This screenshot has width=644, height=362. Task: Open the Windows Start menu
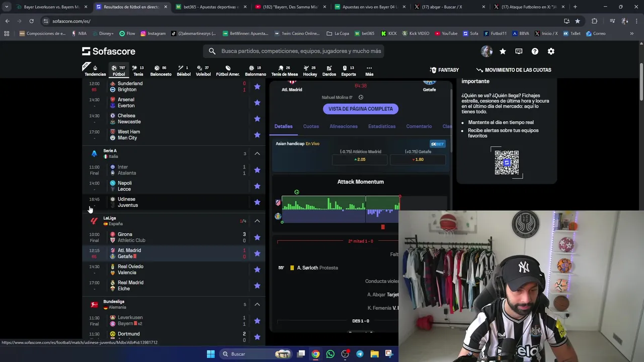(x=211, y=354)
